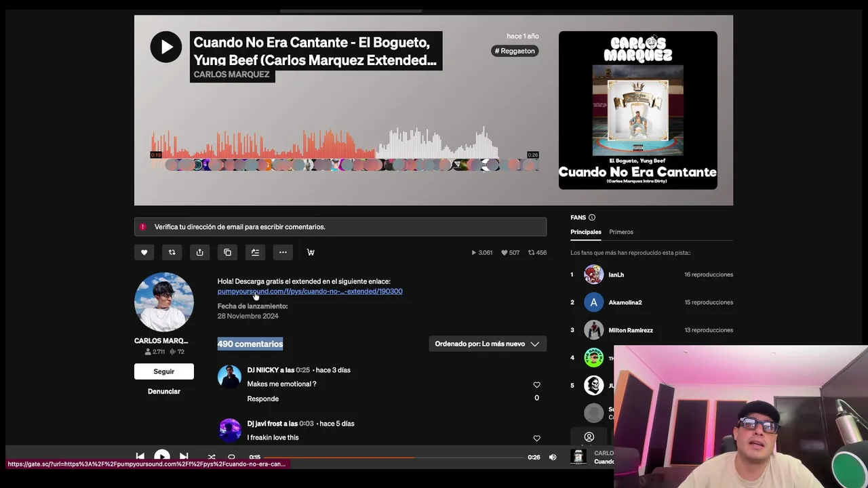Open fan IanLh's profile
The width and height of the screenshot is (868, 488).
click(616, 274)
